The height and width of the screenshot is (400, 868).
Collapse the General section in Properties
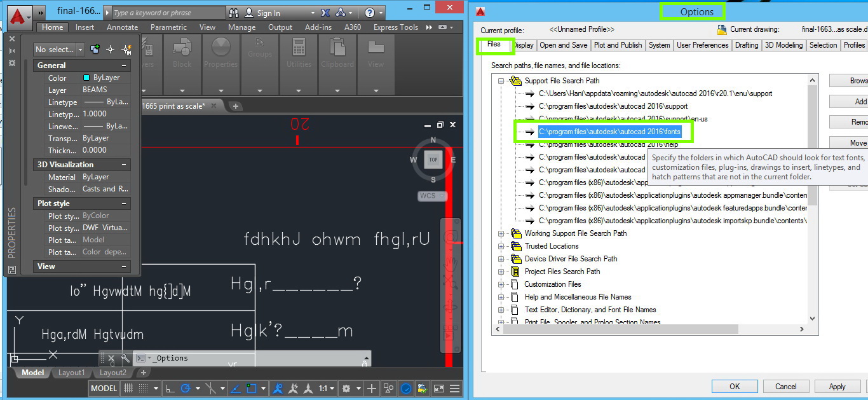[124, 66]
